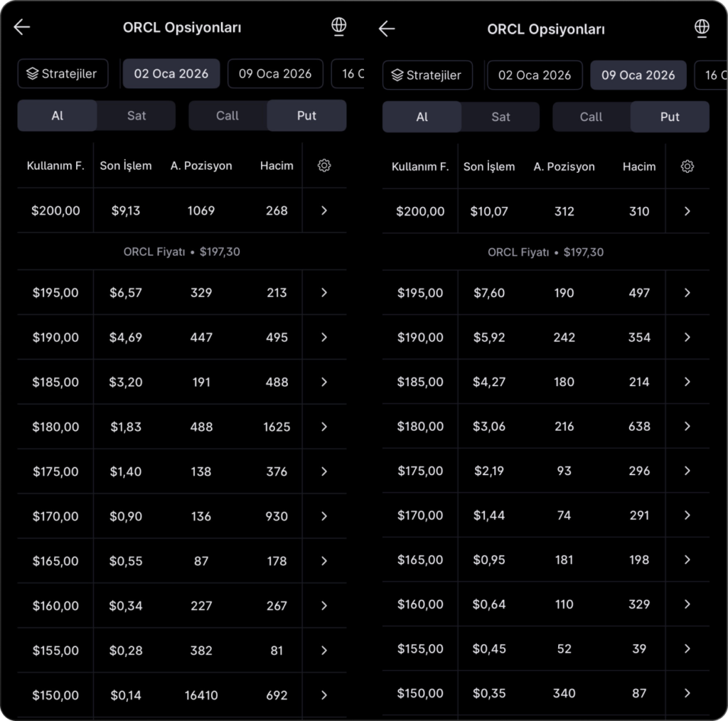The width and height of the screenshot is (728, 721).
Task: Click the Stratejiler layers icon in the left panel
Action: pyautogui.click(x=32, y=74)
